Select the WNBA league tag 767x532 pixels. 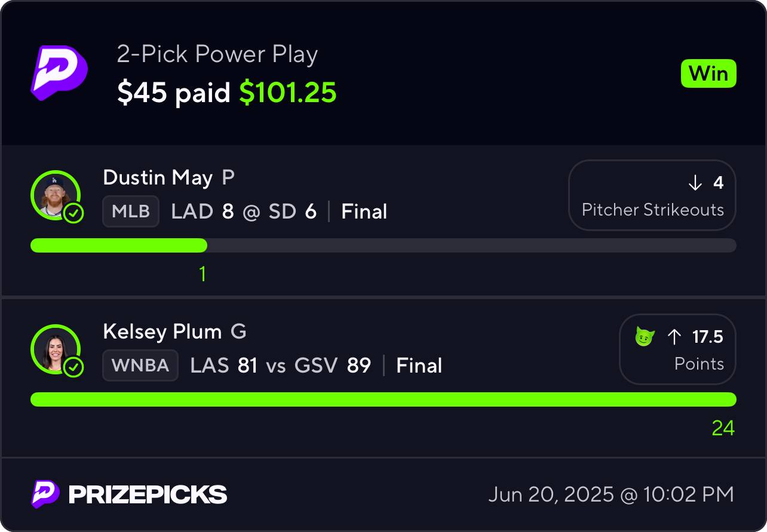140,365
